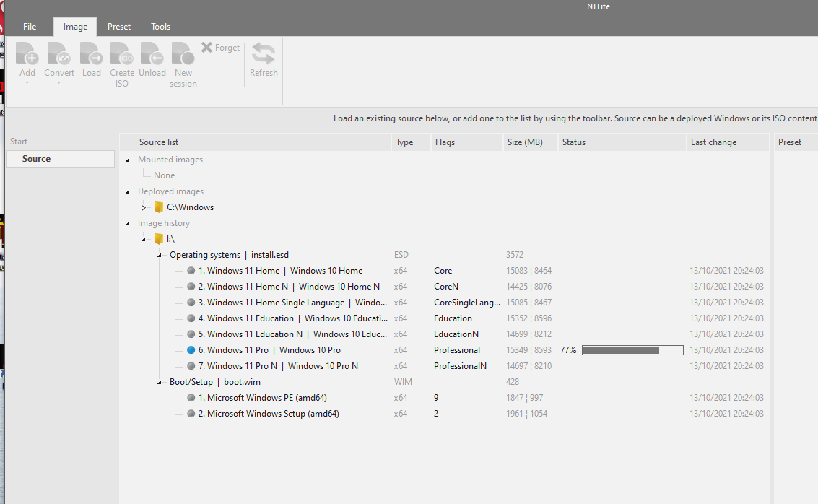Collapse the I:\ folder node
Image resolution: width=818 pixels, height=504 pixels.
pos(144,240)
